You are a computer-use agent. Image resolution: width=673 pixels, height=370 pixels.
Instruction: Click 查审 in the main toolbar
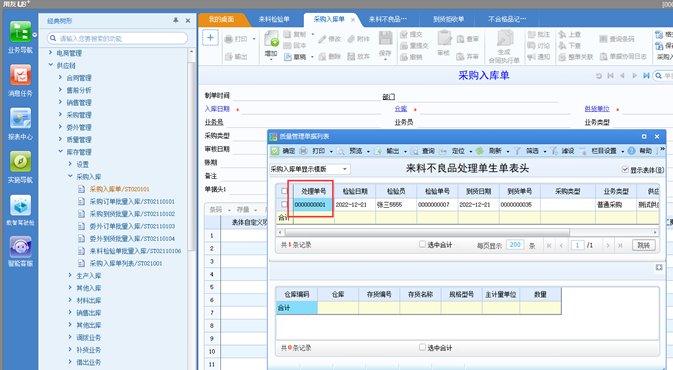(468, 39)
